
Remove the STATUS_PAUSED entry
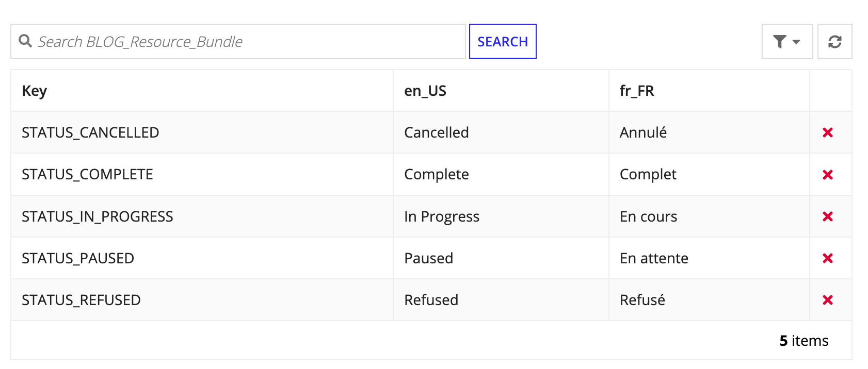point(827,258)
